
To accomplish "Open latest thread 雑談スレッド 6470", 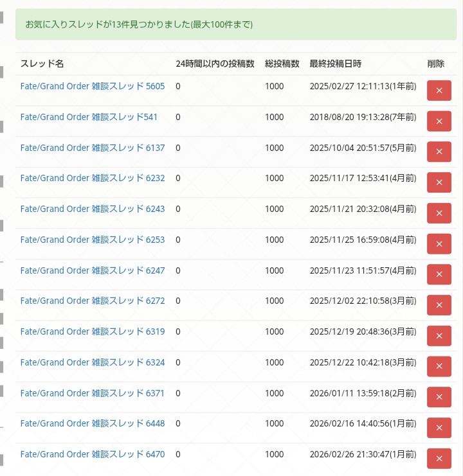I will [x=93, y=454].
